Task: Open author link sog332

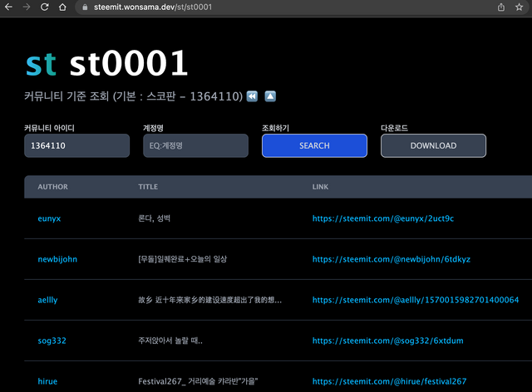Action: coord(52,341)
